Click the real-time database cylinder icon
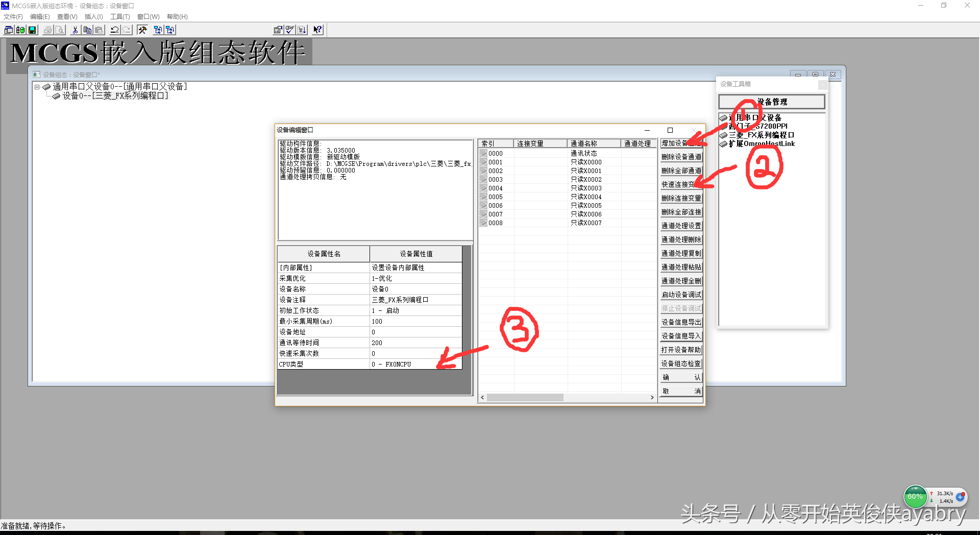Viewport: 980px width, 535px height. coord(20,30)
